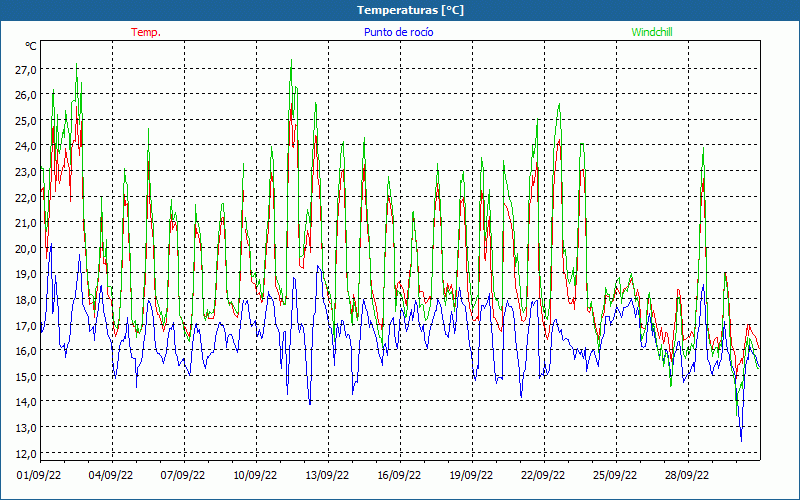Select the green 'Windchill' legend label
This screenshot has width=800, height=500.
(x=652, y=32)
